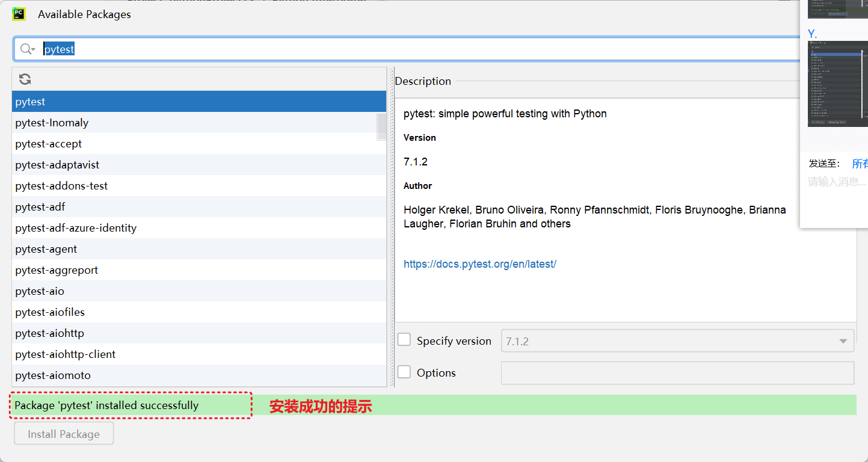Enable the Specify version checkbox

coord(404,340)
